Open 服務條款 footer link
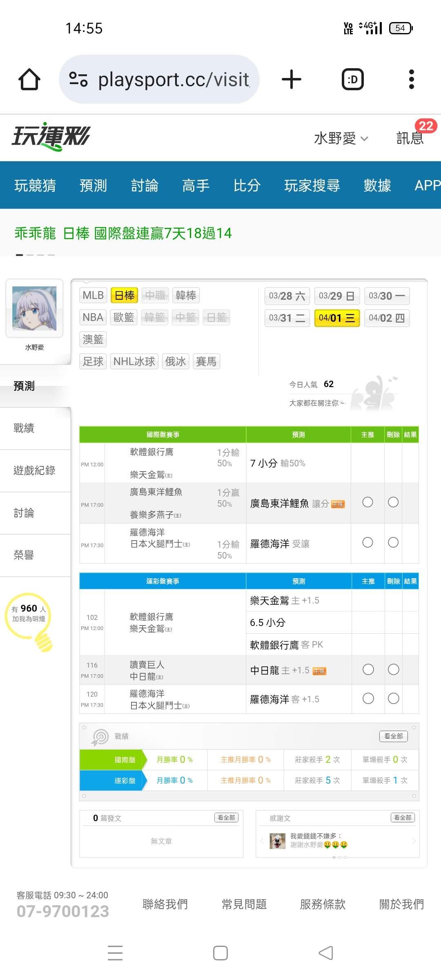The image size is (441, 980). pos(323,904)
